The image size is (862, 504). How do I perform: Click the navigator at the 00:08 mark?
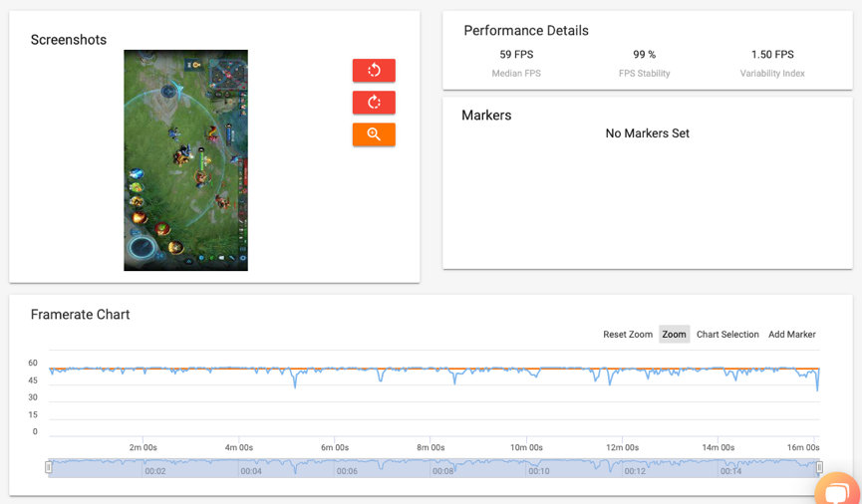click(442, 470)
